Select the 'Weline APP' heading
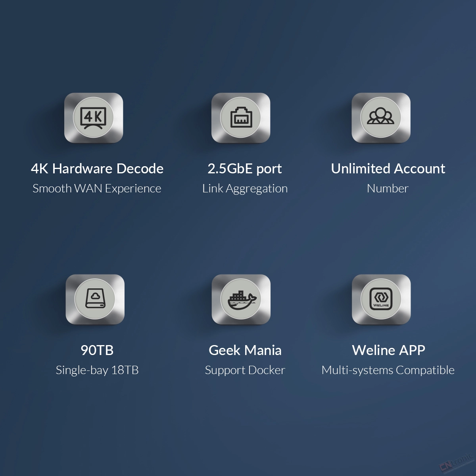Screen dimensions: 476x476 click(x=388, y=350)
